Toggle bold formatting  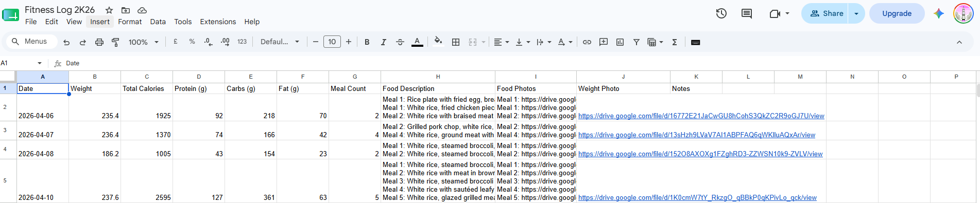(x=367, y=42)
